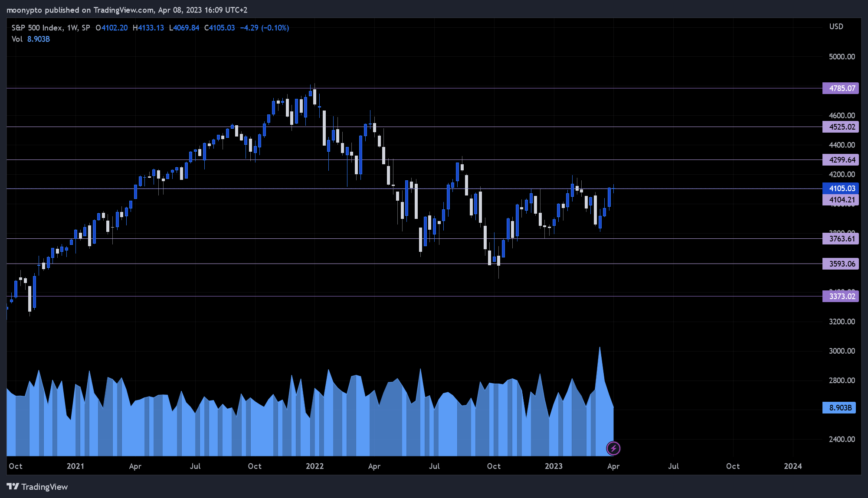Click the 4785.07 price level label
Viewport: 868px width, 498px height.
tap(841, 88)
